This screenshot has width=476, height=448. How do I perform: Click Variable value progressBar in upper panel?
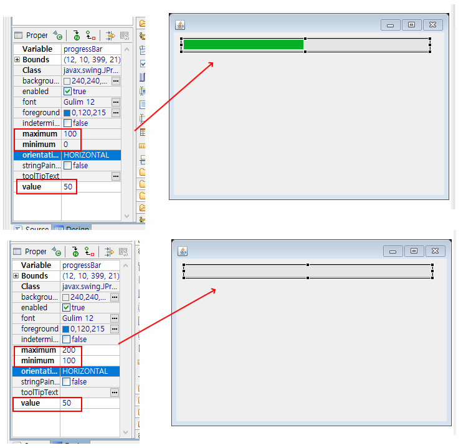coord(83,49)
